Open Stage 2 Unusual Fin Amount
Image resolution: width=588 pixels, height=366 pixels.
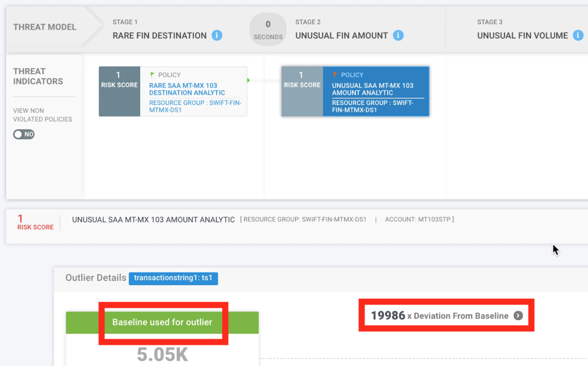click(341, 36)
